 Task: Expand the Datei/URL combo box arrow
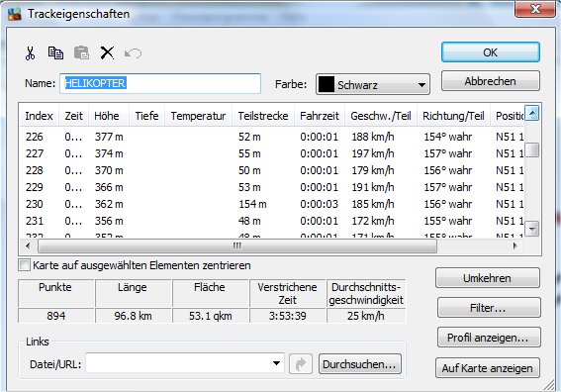276,363
